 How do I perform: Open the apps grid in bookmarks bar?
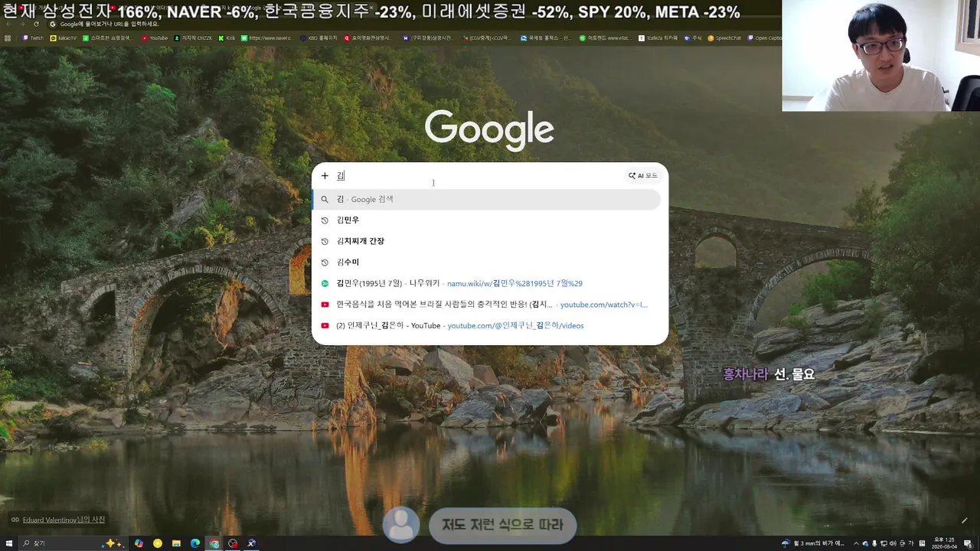pos(8,37)
